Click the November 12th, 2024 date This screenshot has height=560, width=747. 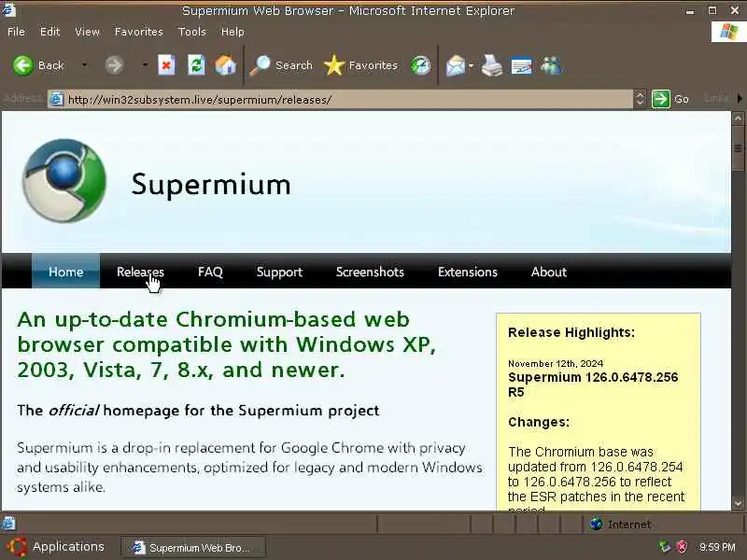556,363
